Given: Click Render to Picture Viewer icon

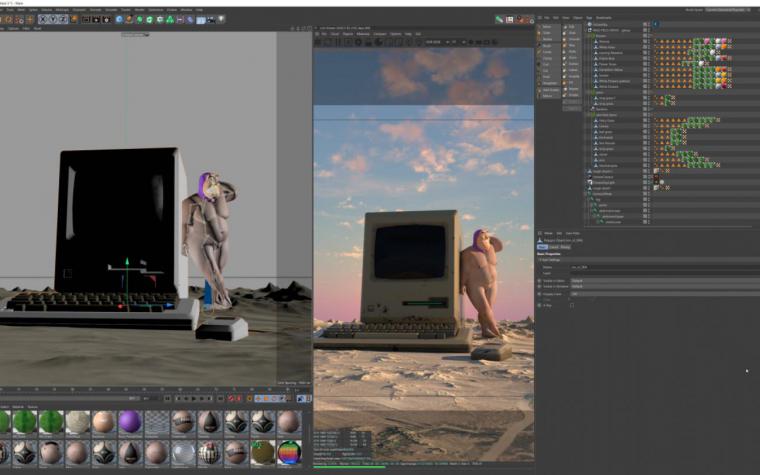Looking at the screenshot, I should (x=96, y=19).
